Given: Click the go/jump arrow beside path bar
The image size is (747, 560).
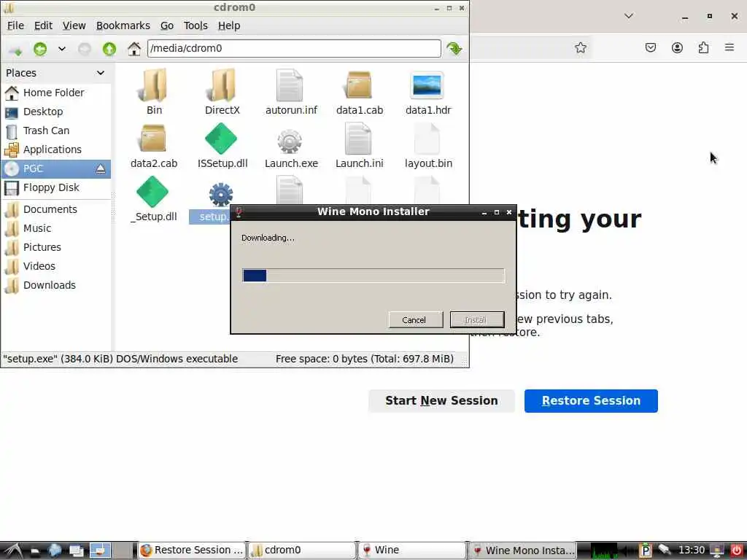Looking at the screenshot, I should (x=454, y=49).
